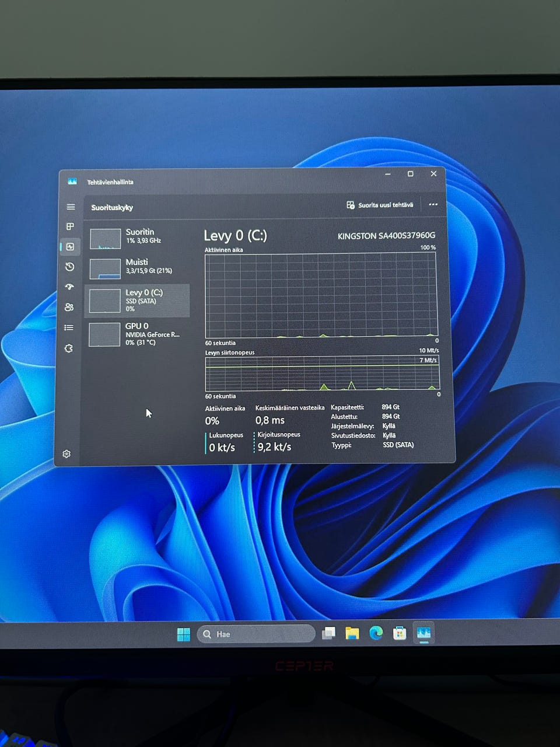Click the 0,8 ms response time value

(x=270, y=420)
